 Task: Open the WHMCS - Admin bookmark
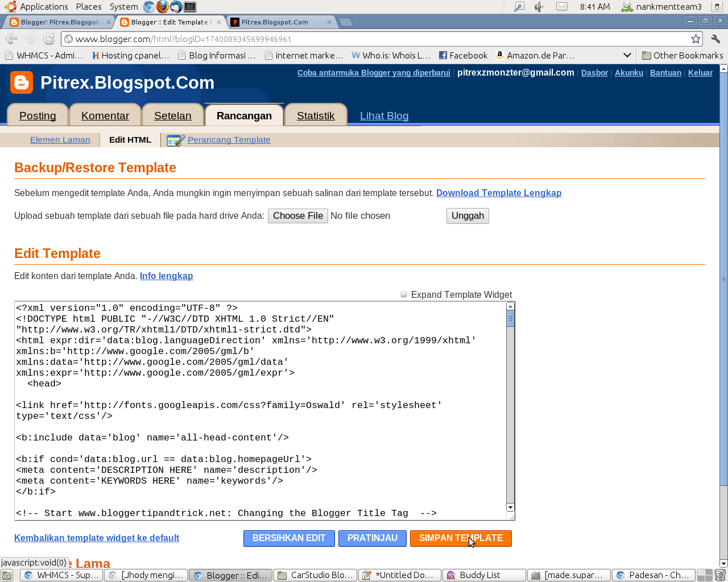click(x=44, y=55)
